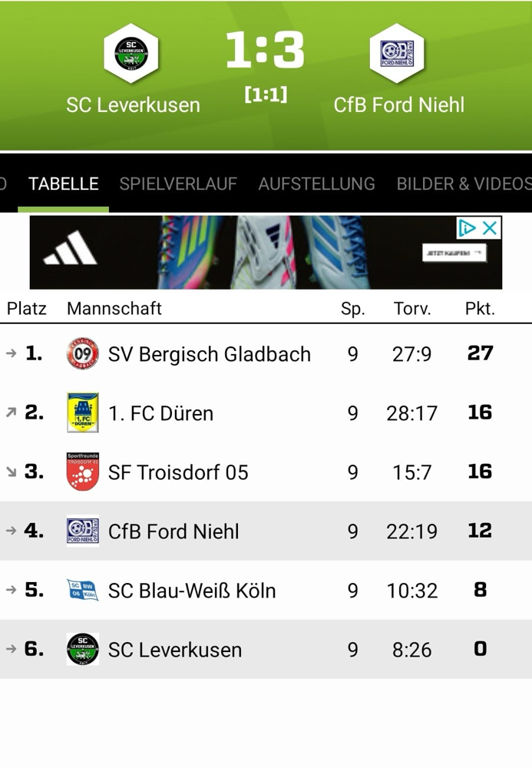Click the AdChoices info icon on the ad

pos(467,228)
